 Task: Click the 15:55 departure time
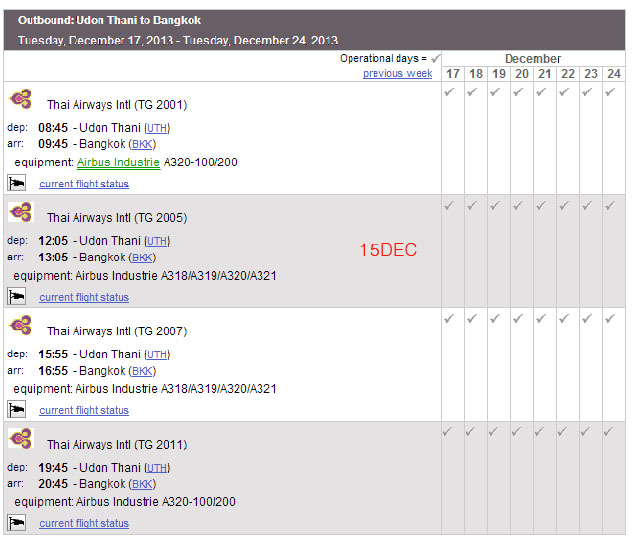tap(53, 354)
